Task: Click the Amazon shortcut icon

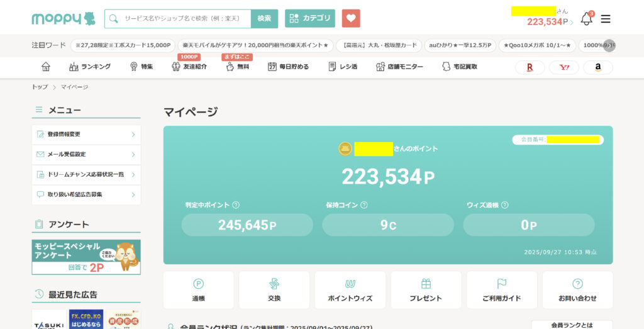Action: point(598,67)
